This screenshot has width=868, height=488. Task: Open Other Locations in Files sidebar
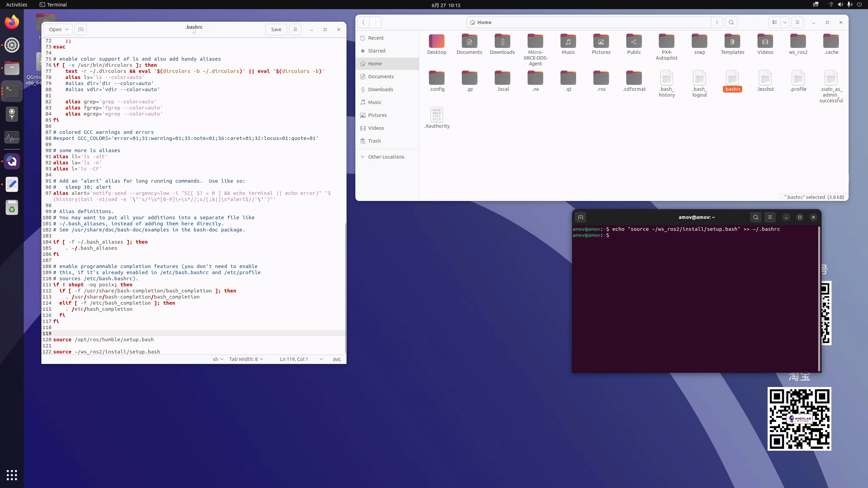click(x=387, y=157)
